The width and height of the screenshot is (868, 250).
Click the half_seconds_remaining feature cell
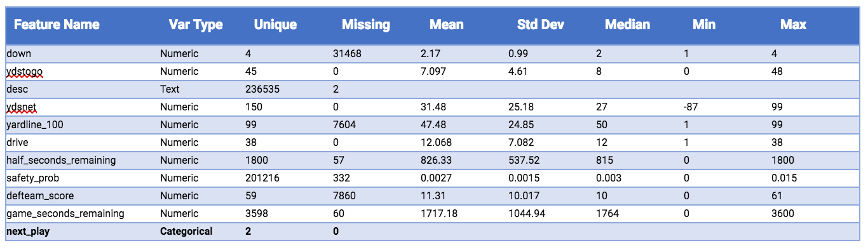click(61, 161)
